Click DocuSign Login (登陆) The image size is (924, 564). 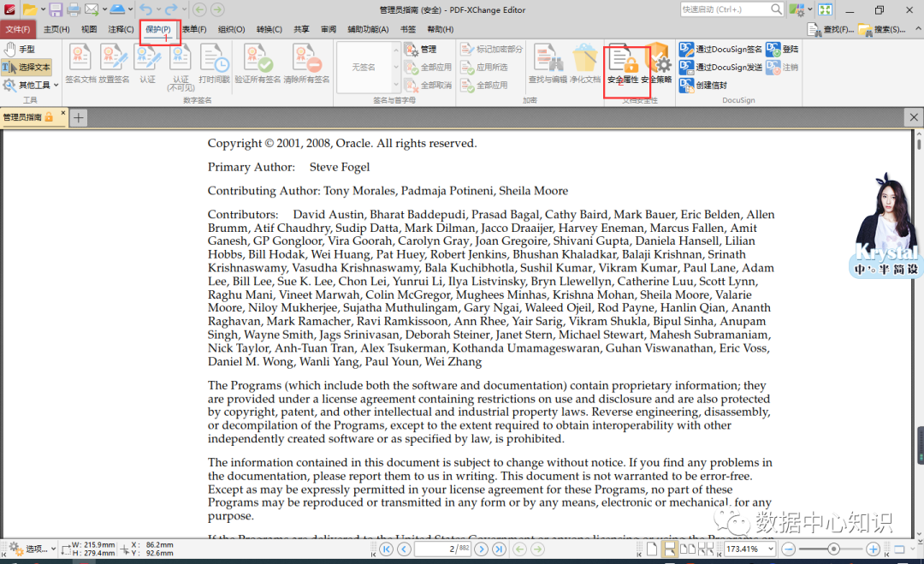(x=783, y=50)
